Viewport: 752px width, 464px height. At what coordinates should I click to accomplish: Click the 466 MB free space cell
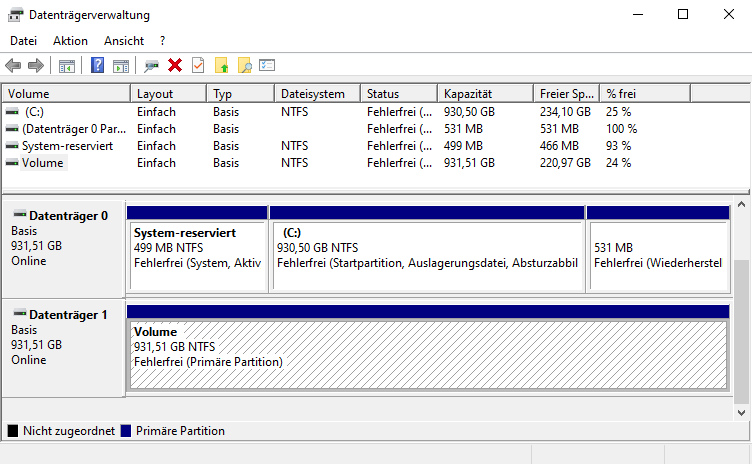coord(559,146)
